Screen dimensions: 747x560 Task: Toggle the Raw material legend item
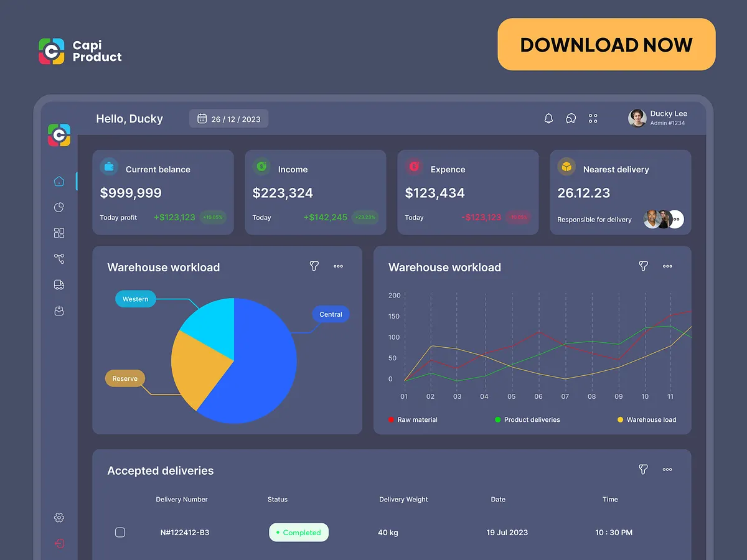tap(413, 419)
